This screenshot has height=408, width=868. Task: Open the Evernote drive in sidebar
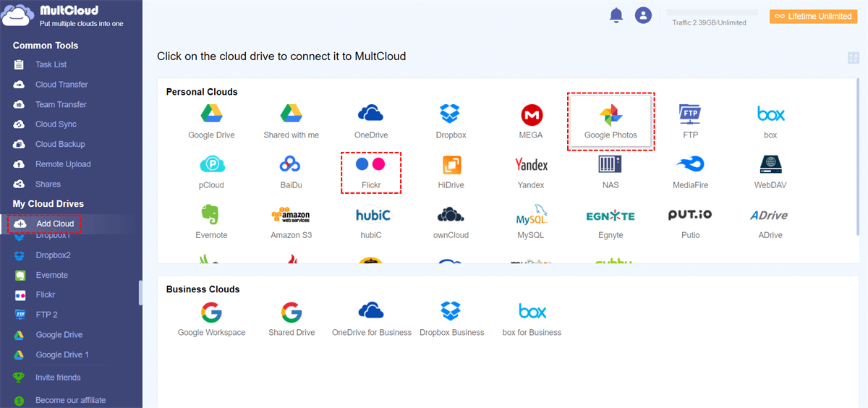(51, 275)
